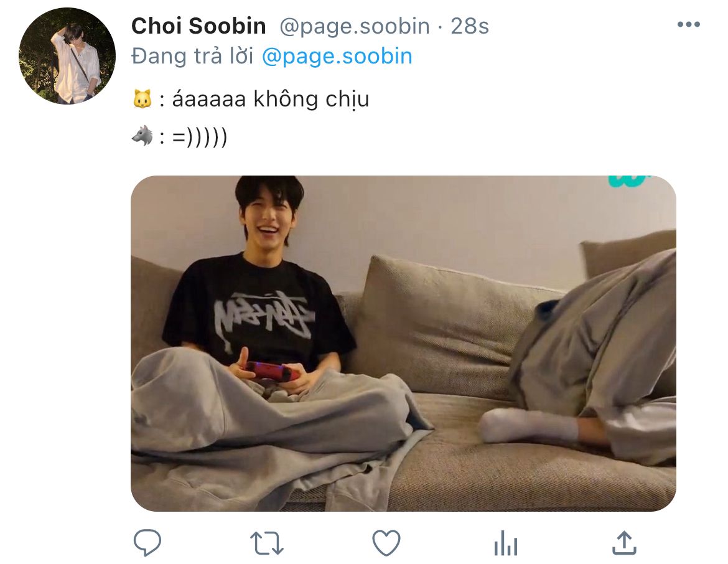The height and width of the screenshot is (564, 728).
Task: Open the blue @page.soobin reply mention
Action: [x=337, y=57]
